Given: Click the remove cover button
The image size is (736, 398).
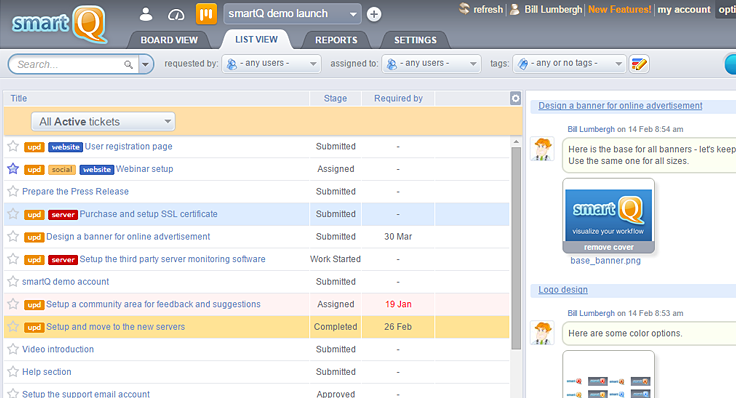Looking at the screenshot, I should click(x=608, y=247).
